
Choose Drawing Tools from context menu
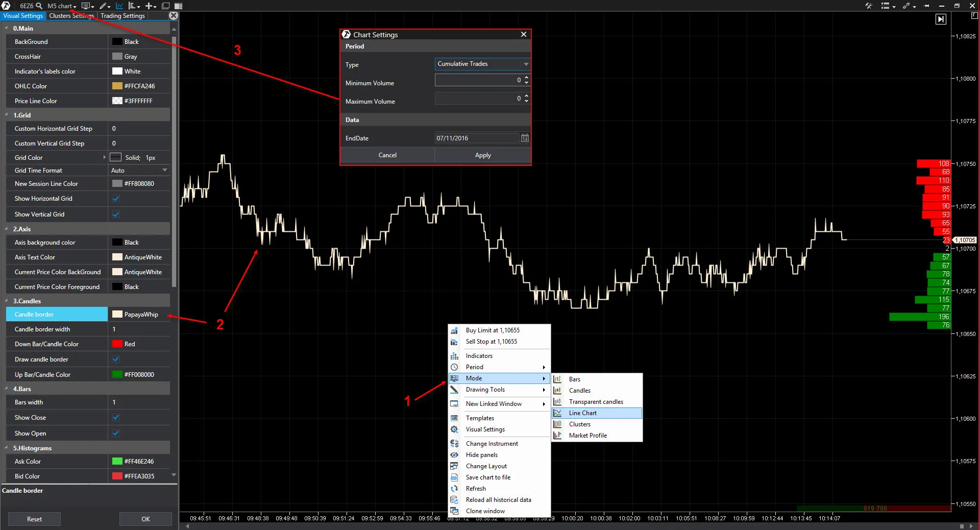click(499, 390)
